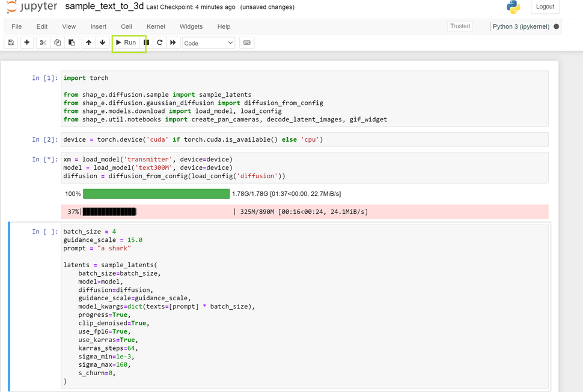Click the 37% text progress output

click(x=305, y=211)
